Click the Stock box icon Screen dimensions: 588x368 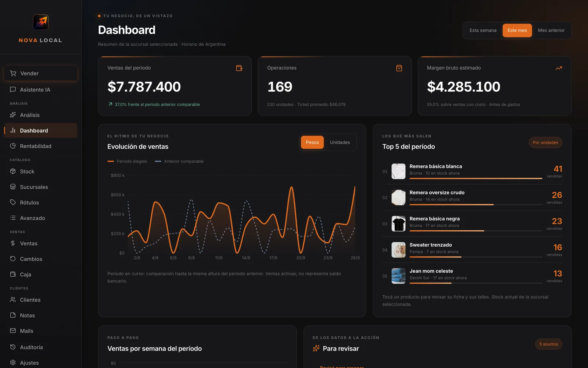tap(13, 171)
